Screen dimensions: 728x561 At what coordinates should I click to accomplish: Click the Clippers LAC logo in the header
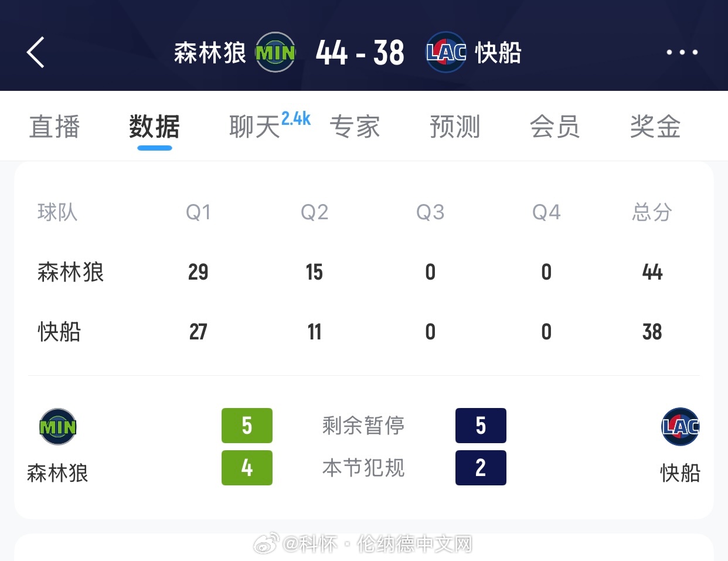(445, 53)
